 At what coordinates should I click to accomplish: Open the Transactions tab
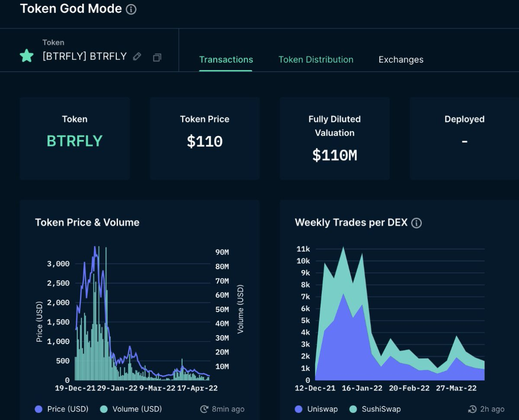pos(226,60)
